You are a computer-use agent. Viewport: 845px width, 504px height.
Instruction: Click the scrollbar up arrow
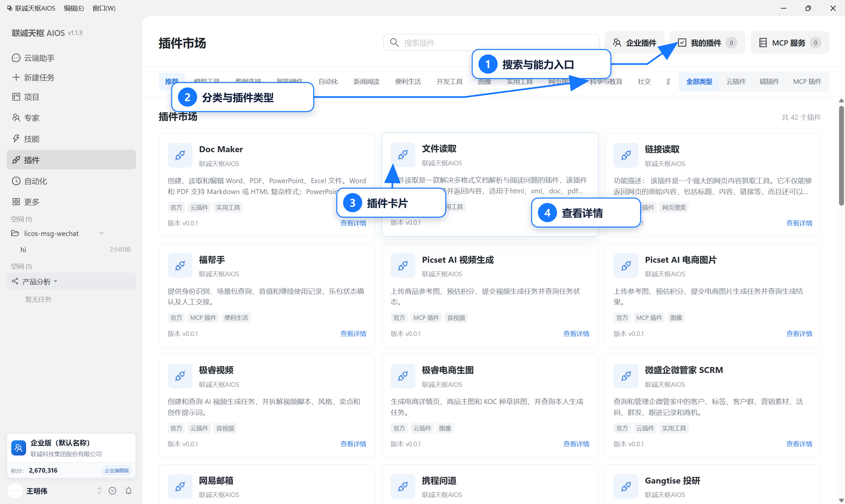coord(841,101)
